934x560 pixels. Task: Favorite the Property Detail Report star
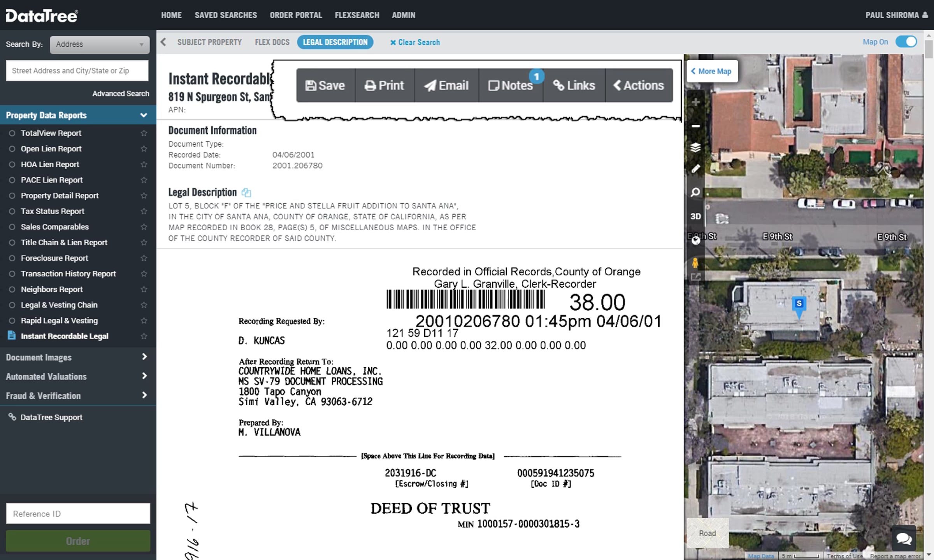(x=144, y=196)
